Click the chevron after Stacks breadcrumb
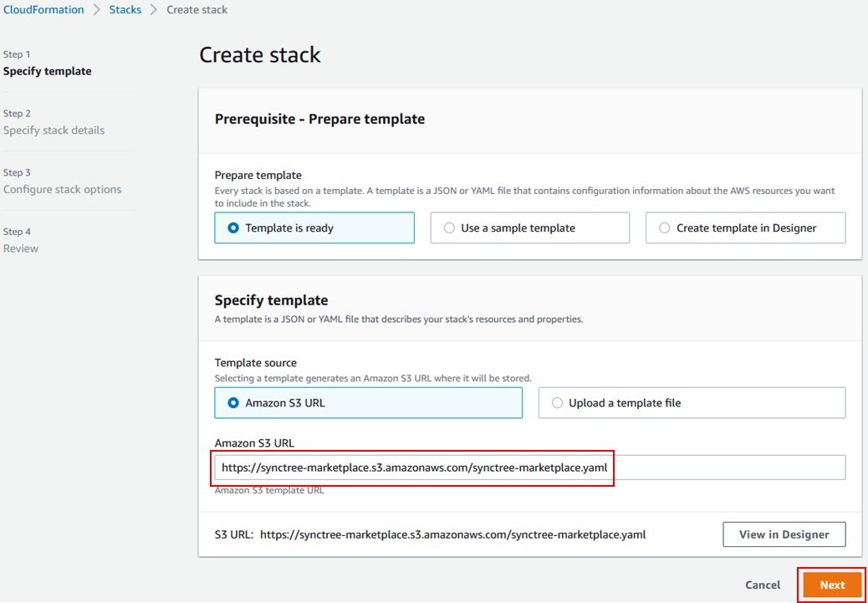This screenshot has width=868, height=603. coord(153,9)
